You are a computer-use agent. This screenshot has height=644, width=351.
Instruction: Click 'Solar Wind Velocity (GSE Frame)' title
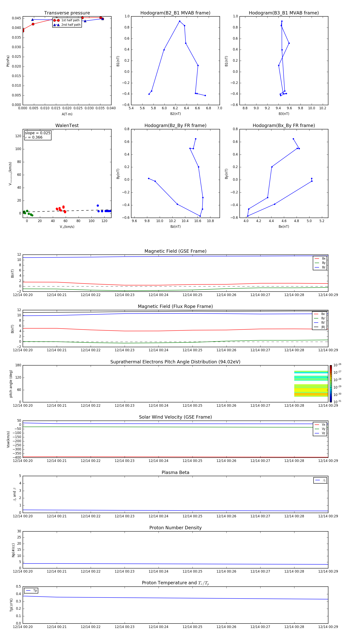(x=175, y=417)
